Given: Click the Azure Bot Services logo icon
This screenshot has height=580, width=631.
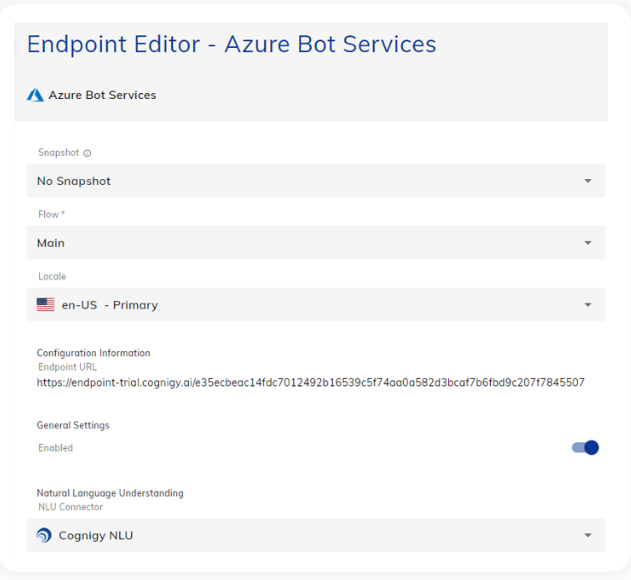Looking at the screenshot, I should pyautogui.click(x=35, y=96).
